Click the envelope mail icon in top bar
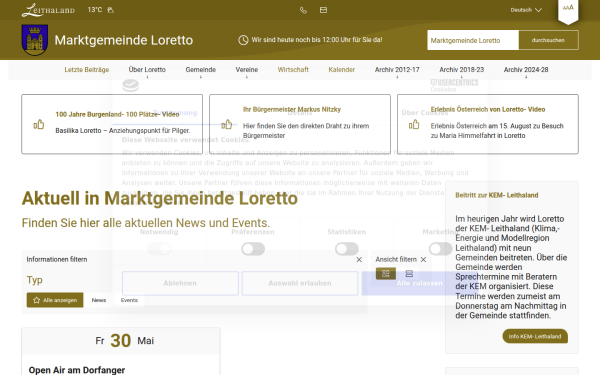Viewport: 600px width, 375px height. click(323, 10)
